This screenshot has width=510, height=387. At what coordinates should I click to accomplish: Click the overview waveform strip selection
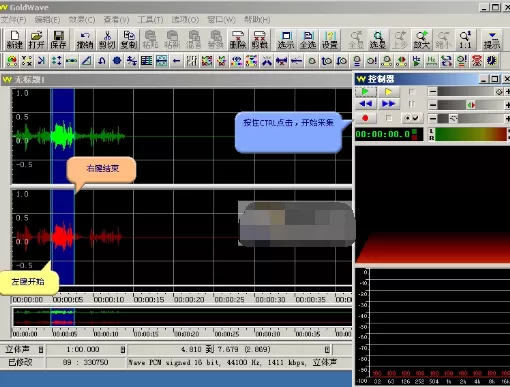pyautogui.click(x=62, y=317)
